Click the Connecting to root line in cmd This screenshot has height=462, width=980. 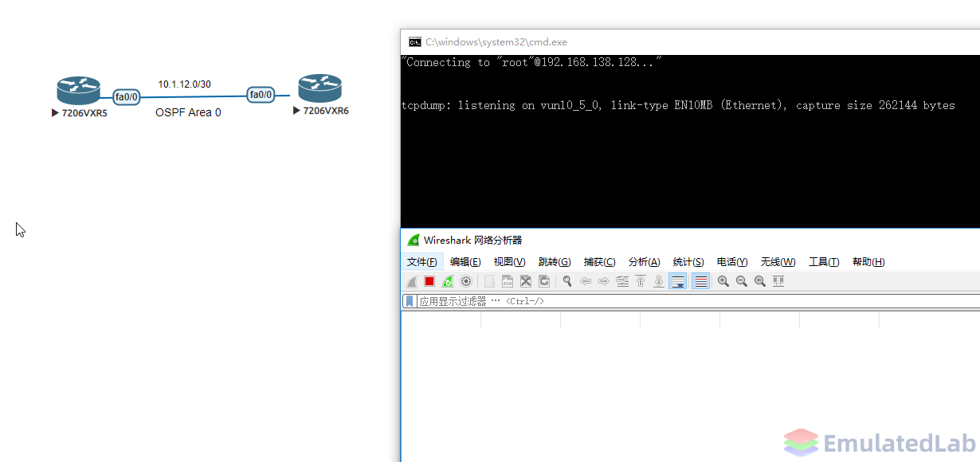pyautogui.click(x=531, y=62)
